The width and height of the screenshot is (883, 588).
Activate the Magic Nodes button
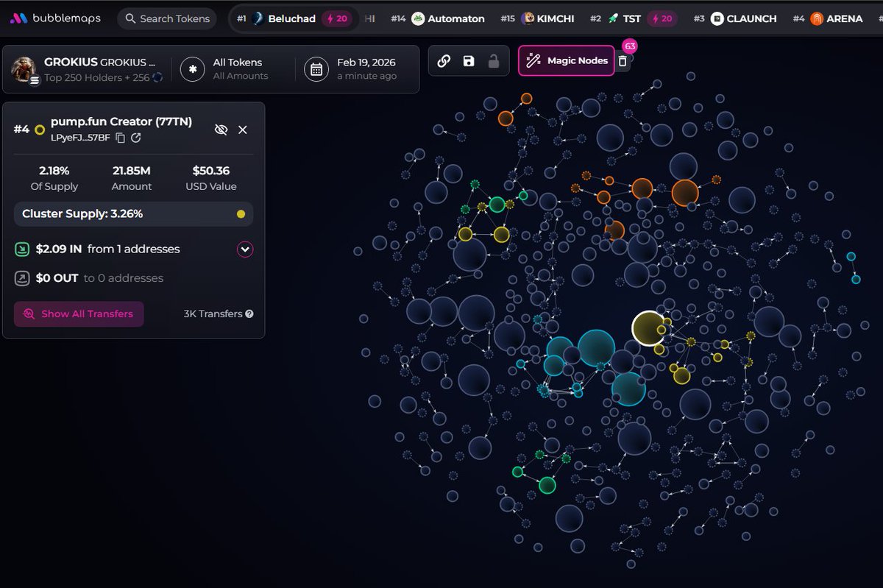[567, 60]
